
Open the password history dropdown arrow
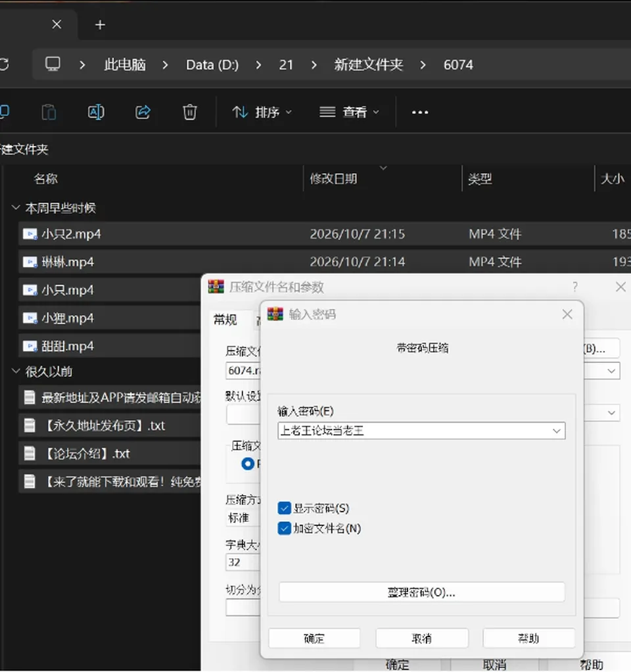click(x=557, y=431)
